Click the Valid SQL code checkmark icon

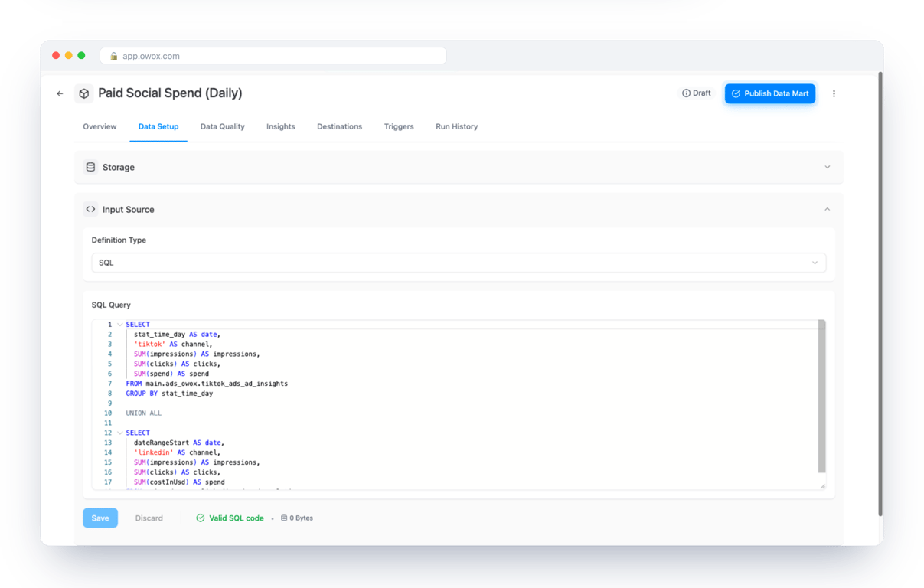(201, 518)
